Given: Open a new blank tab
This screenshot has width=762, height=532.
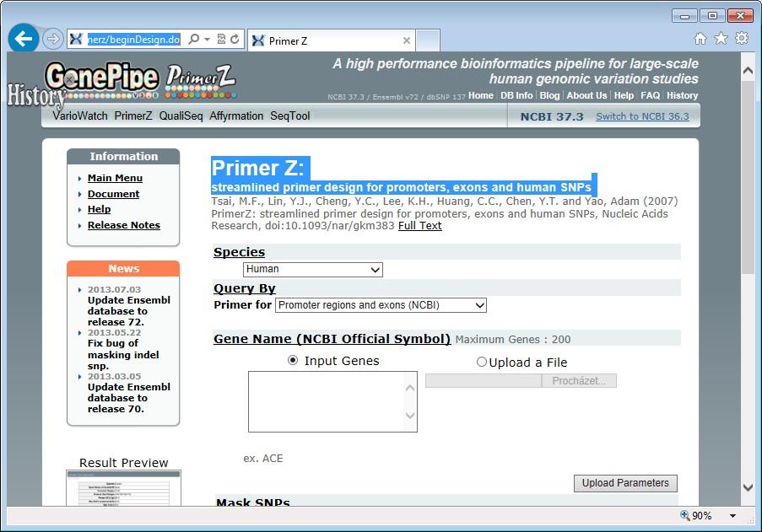Looking at the screenshot, I should pyautogui.click(x=428, y=40).
